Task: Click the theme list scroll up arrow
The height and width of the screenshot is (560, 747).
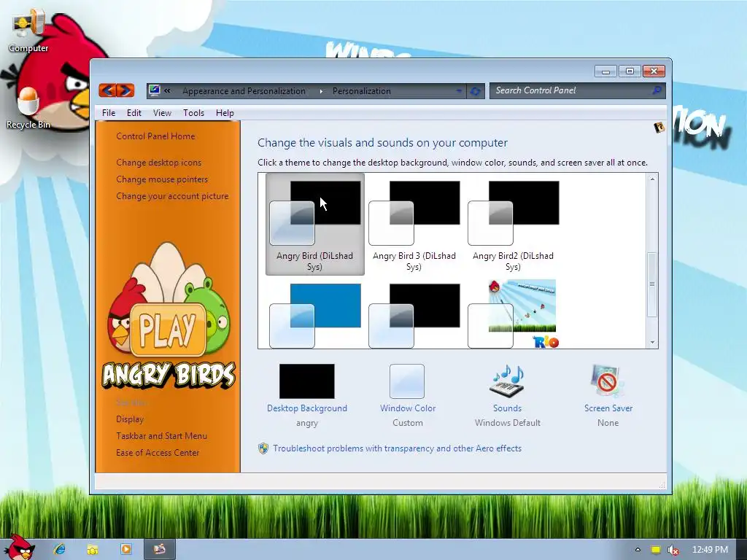Action: 652,179
